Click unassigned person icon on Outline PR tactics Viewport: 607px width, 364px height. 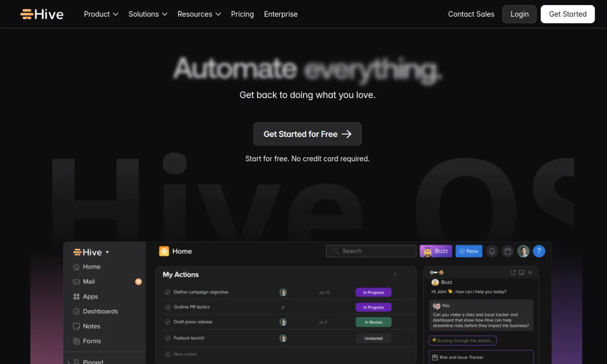(283, 307)
